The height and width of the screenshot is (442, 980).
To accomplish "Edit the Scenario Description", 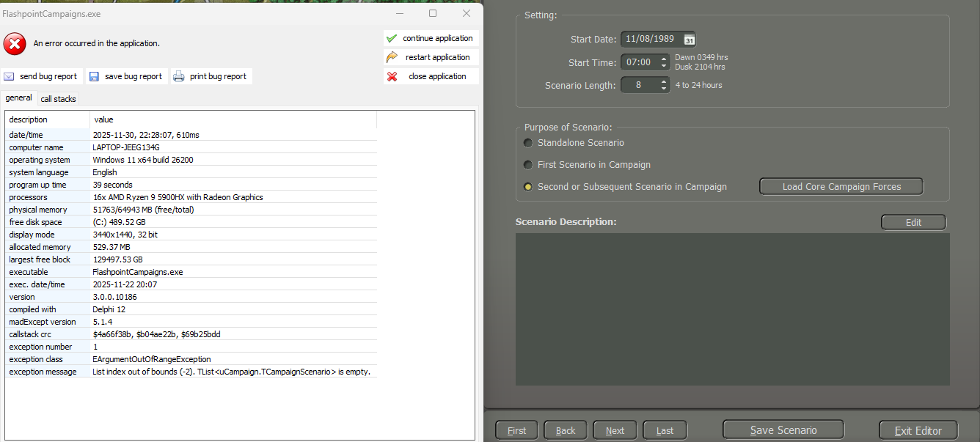I will [913, 222].
